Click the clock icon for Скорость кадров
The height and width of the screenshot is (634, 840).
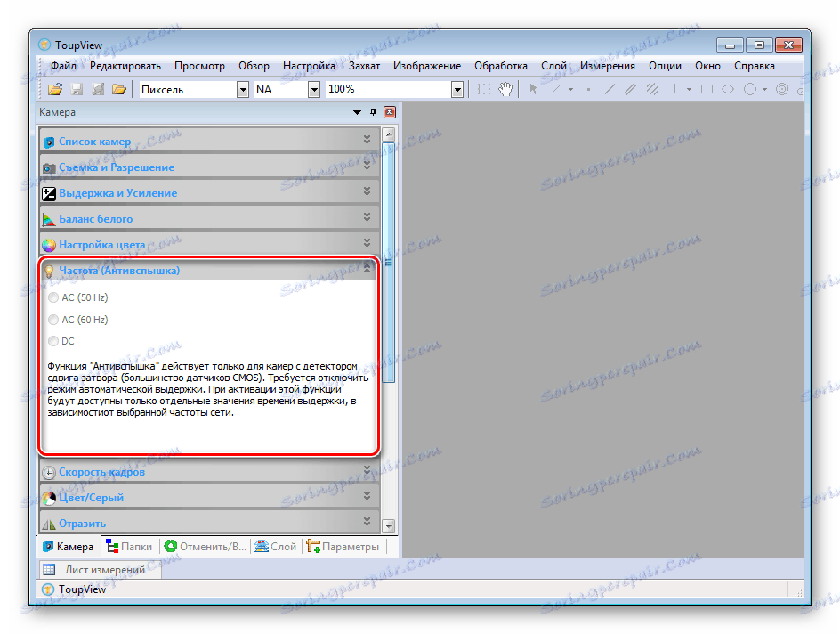click(49, 472)
